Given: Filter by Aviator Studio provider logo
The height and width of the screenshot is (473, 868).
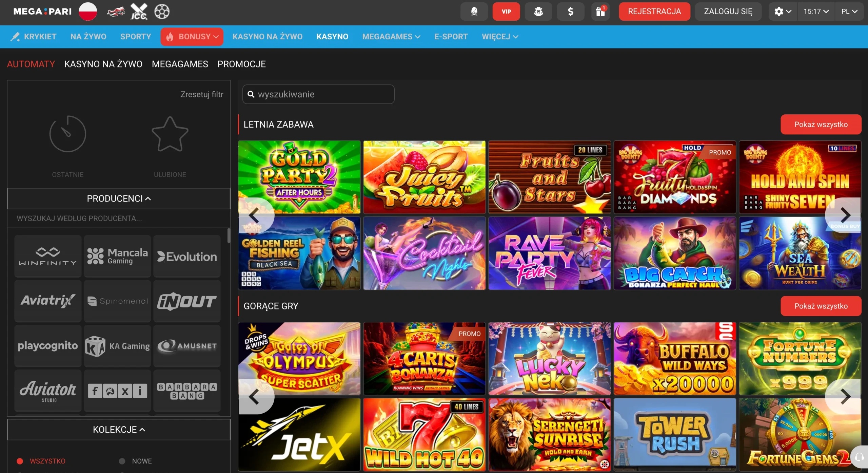Looking at the screenshot, I should (x=48, y=391).
